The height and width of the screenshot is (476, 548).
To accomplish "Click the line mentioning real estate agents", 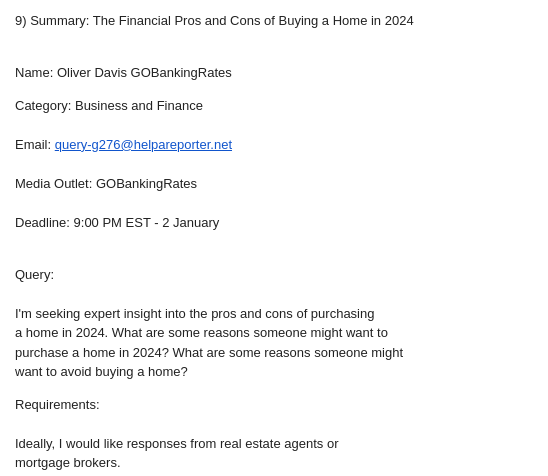I will pos(176,444).
